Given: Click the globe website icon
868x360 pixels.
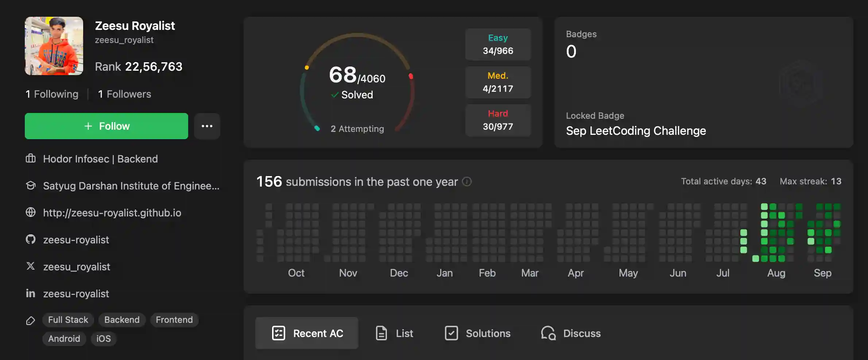Looking at the screenshot, I should (x=31, y=212).
